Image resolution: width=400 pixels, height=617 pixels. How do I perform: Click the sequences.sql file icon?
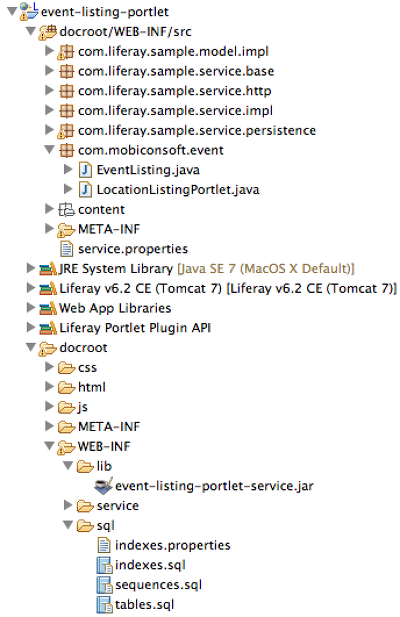[104, 585]
